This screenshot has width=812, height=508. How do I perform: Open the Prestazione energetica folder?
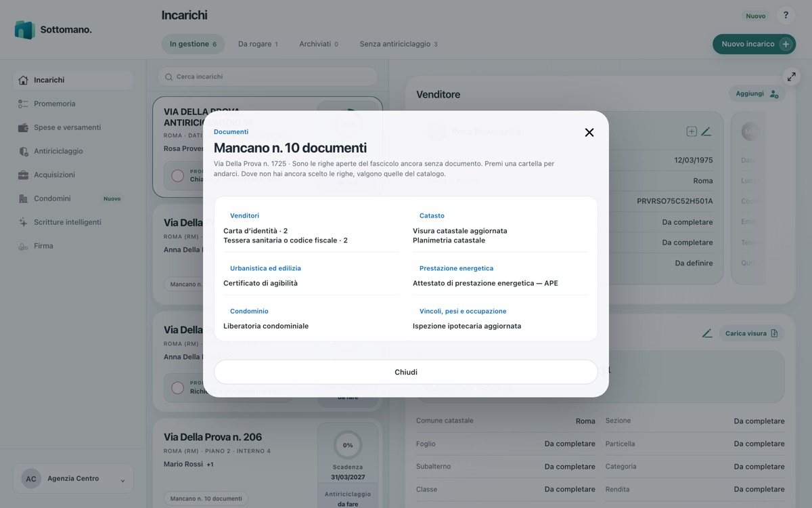pos(456,268)
